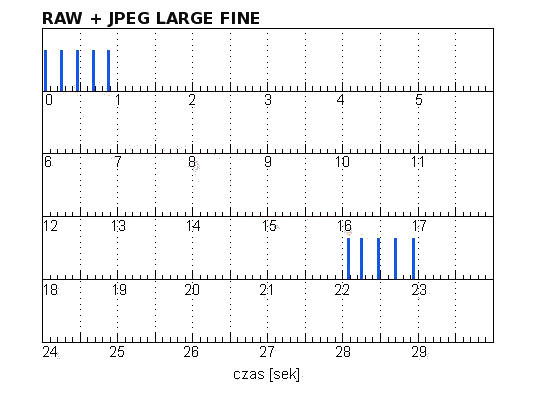This screenshot has width=538, height=398.
Task: Click the axis number 17
Action: pyautogui.click(x=419, y=226)
